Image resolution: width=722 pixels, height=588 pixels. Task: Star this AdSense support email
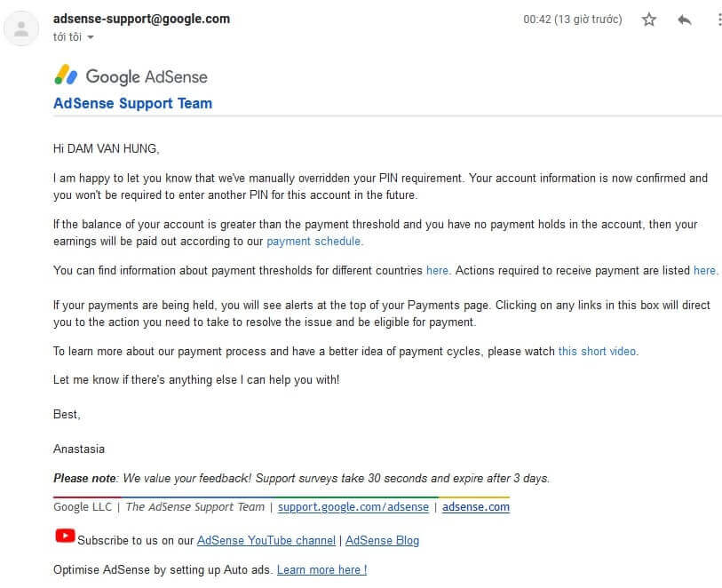(649, 20)
